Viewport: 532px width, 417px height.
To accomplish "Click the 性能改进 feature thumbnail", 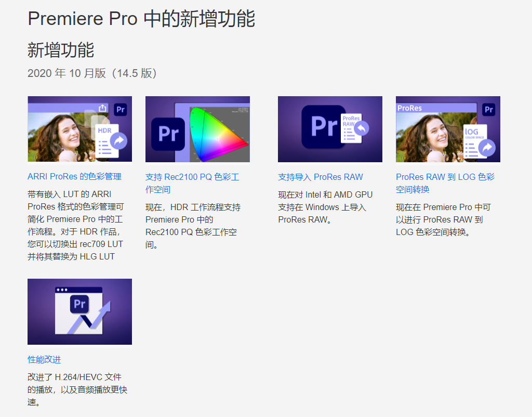I will [79, 311].
